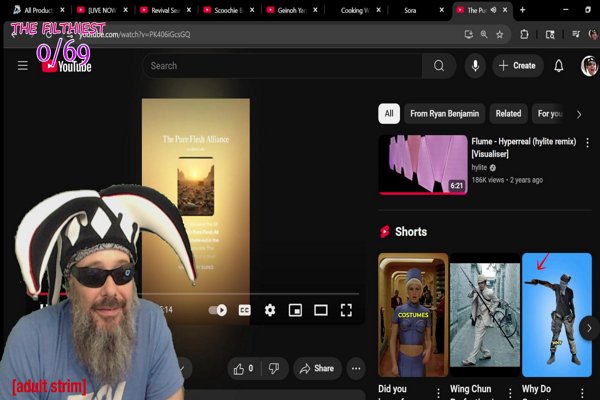Select the All filter chip

coord(389,114)
